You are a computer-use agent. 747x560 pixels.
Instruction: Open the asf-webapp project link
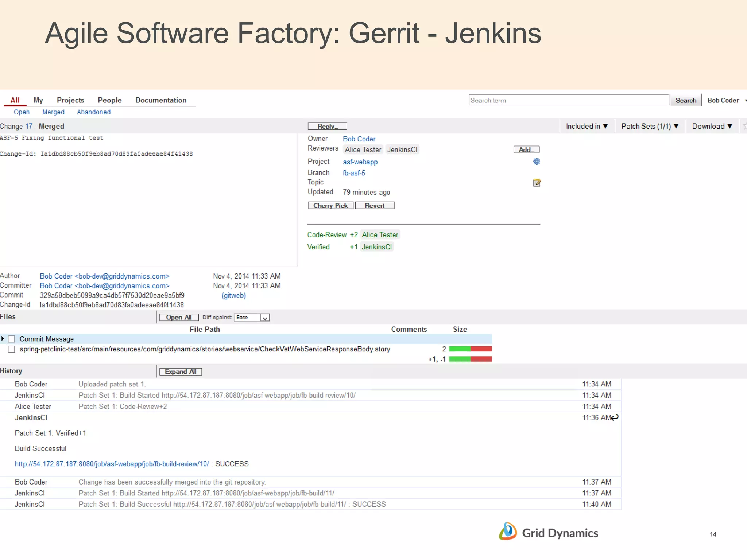tap(360, 162)
